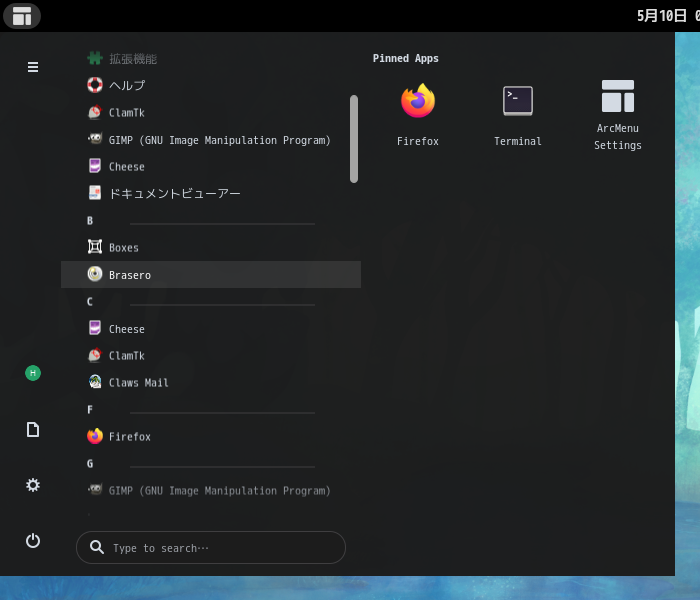Open the hamburger menu in the sidebar
This screenshot has width=700, height=600.
coord(33,67)
